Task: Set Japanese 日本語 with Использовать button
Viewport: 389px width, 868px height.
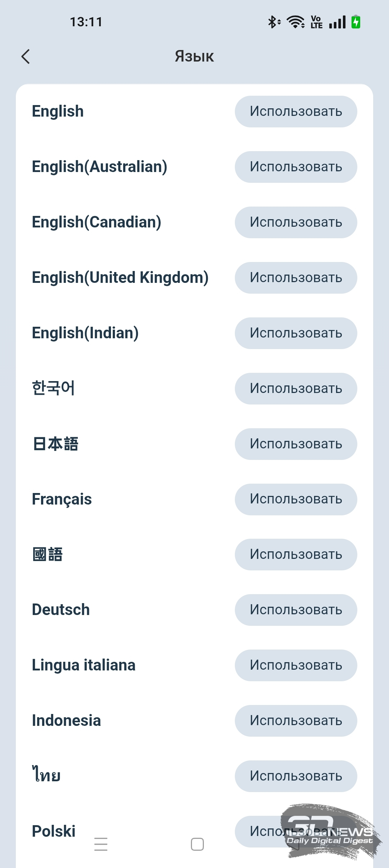Action: click(296, 444)
